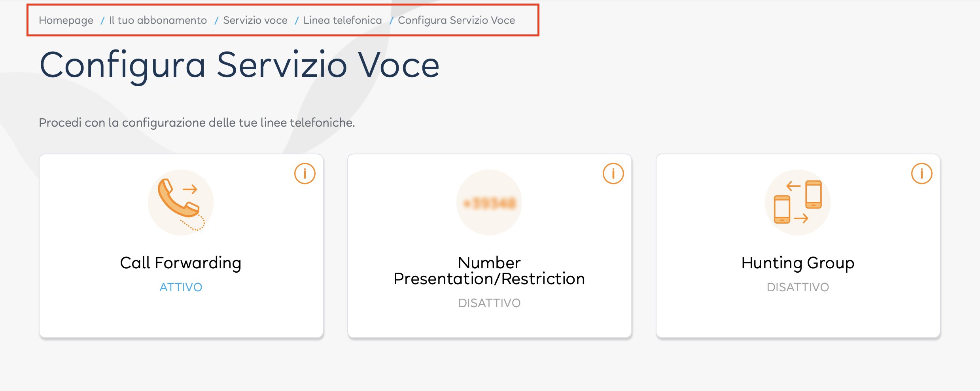The image size is (980, 391).
Task: Click the two-phones swap icon
Action: pyautogui.click(x=798, y=202)
